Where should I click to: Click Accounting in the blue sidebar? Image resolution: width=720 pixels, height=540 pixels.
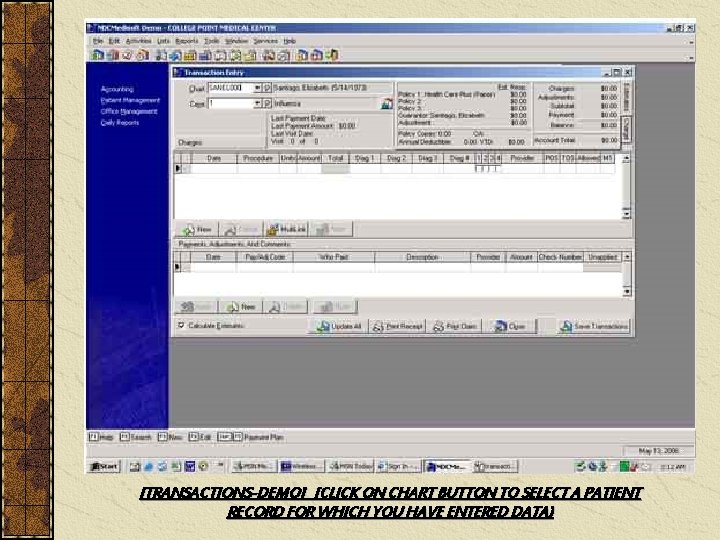(117, 89)
